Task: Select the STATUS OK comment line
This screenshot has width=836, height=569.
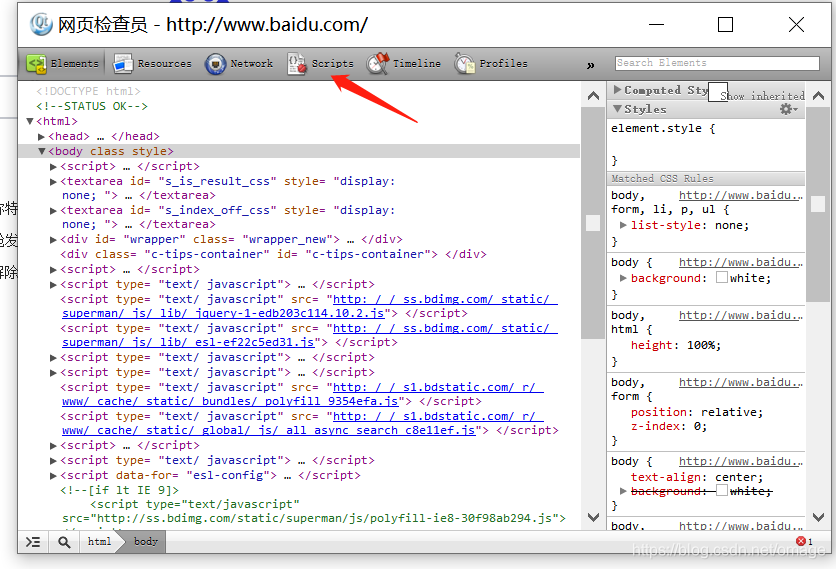Action: tap(92, 106)
